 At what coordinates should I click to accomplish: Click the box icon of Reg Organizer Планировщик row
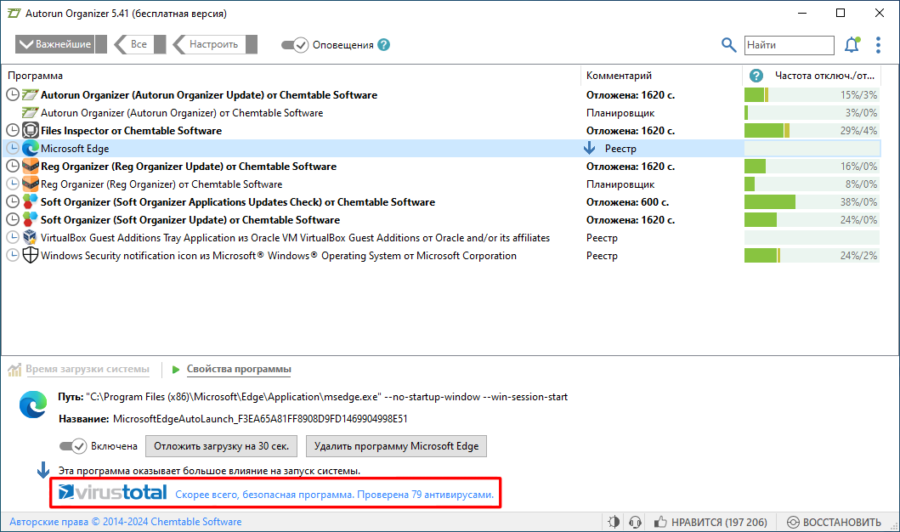(30, 184)
